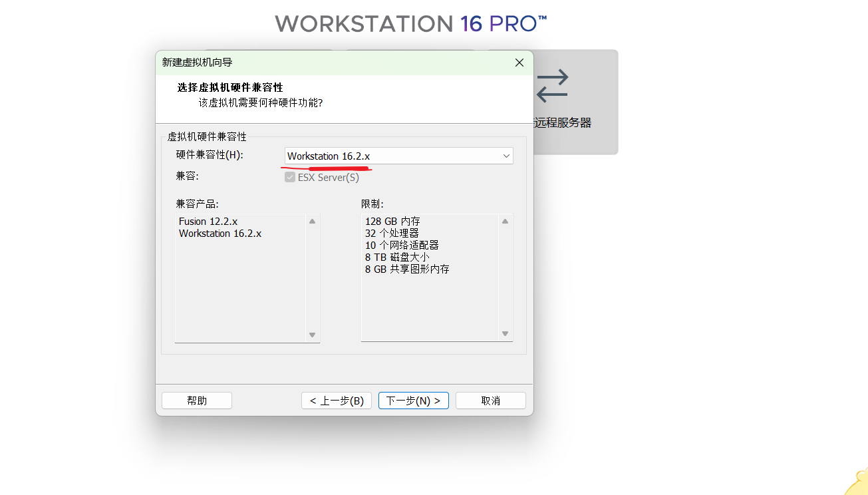Image resolution: width=868 pixels, height=495 pixels.
Task: Go back with the Previous step button
Action: [x=337, y=401]
